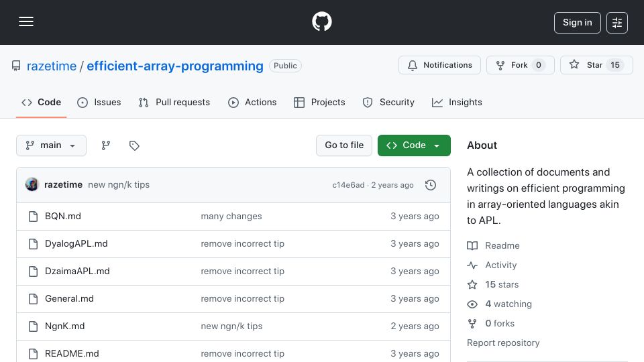
Task: Open 'remove incorrect tip' commit for General.md
Action: [242, 299]
